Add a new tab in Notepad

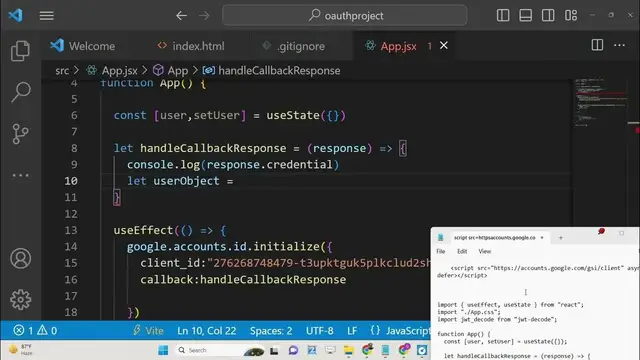point(560,238)
